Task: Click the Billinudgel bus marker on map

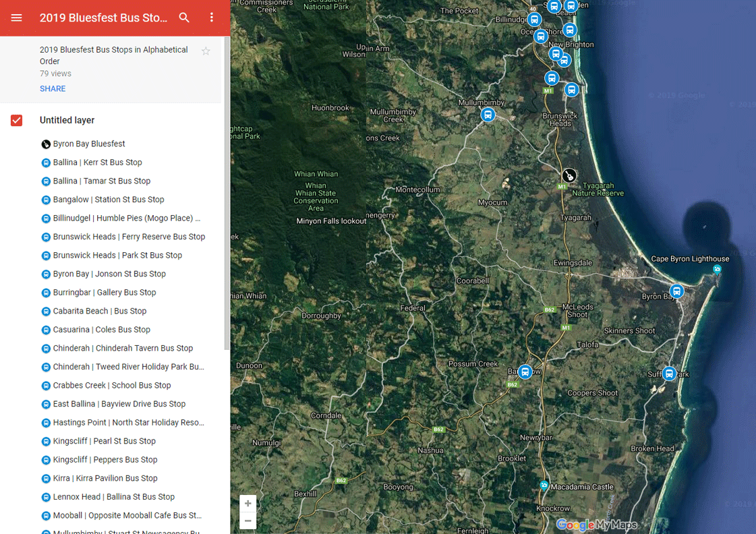Action: click(x=533, y=20)
